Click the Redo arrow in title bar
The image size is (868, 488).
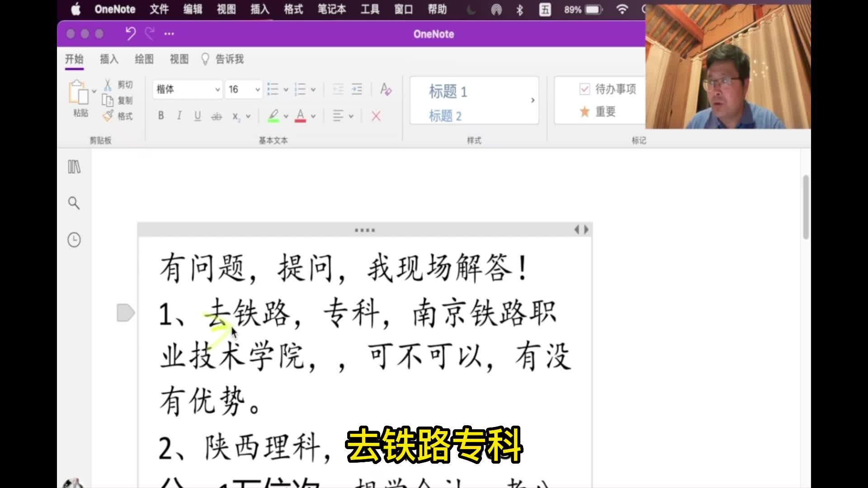[150, 33]
